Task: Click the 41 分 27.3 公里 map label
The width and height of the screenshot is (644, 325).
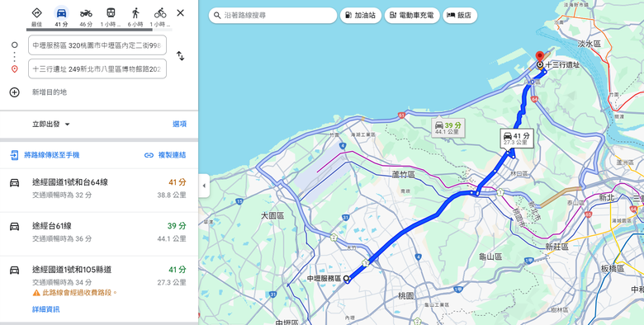Action: click(x=517, y=139)
